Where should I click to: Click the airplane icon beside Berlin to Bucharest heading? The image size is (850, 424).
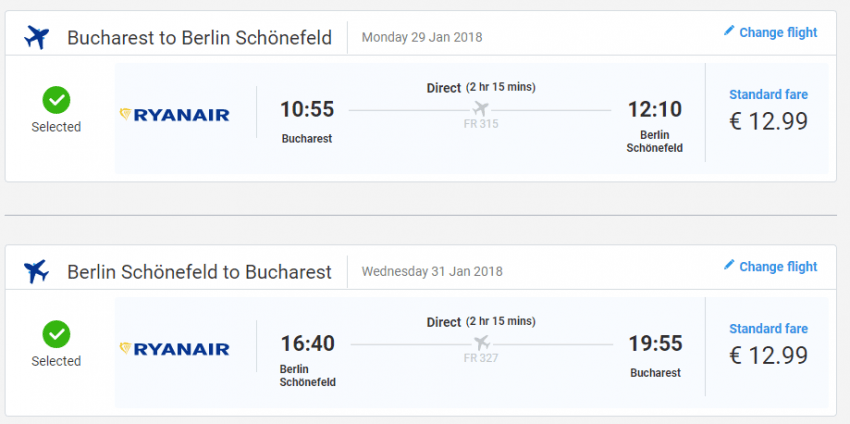pos(36,271)
